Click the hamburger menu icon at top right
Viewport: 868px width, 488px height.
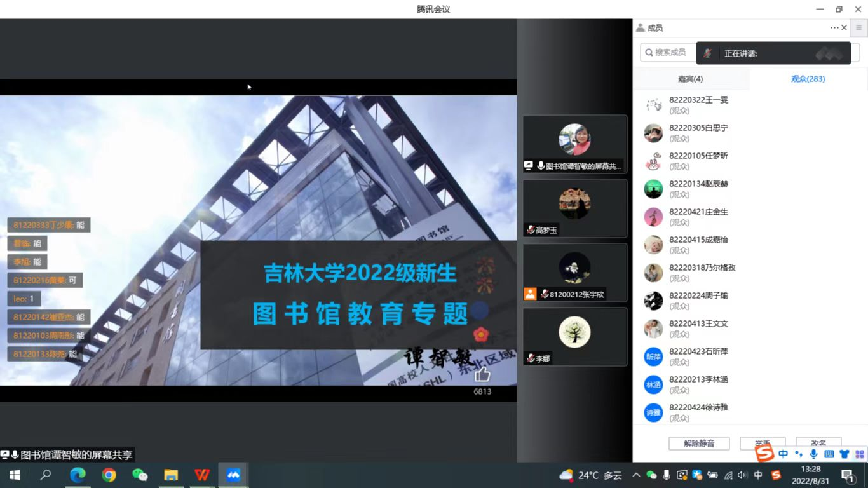point(858,28)
